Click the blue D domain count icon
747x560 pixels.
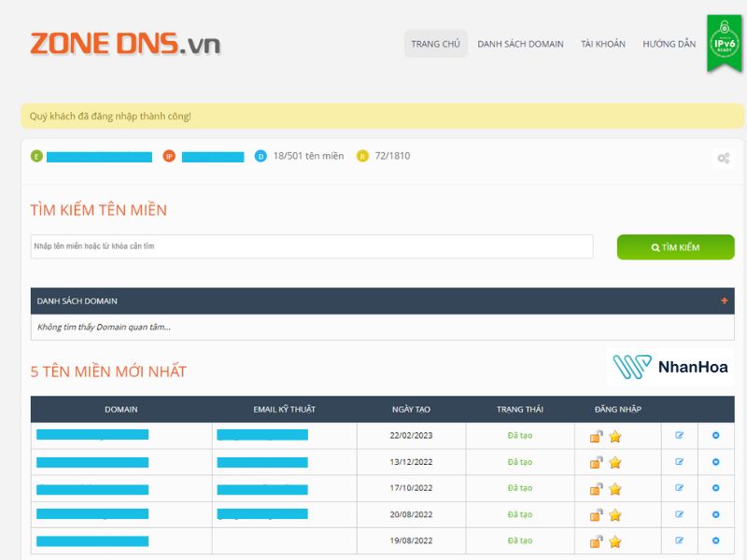click(x=261, y=156)
